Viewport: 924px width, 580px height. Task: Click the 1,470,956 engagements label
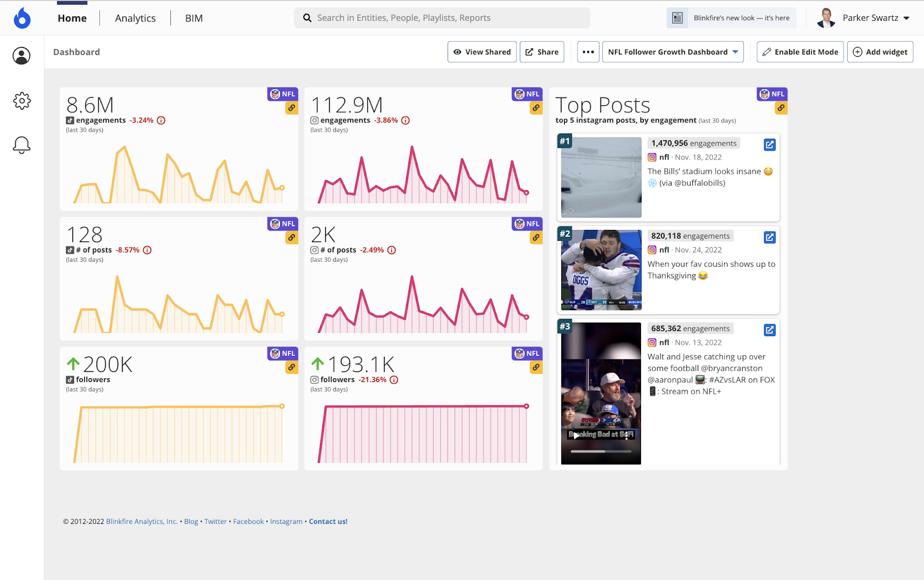pos(694,143)
